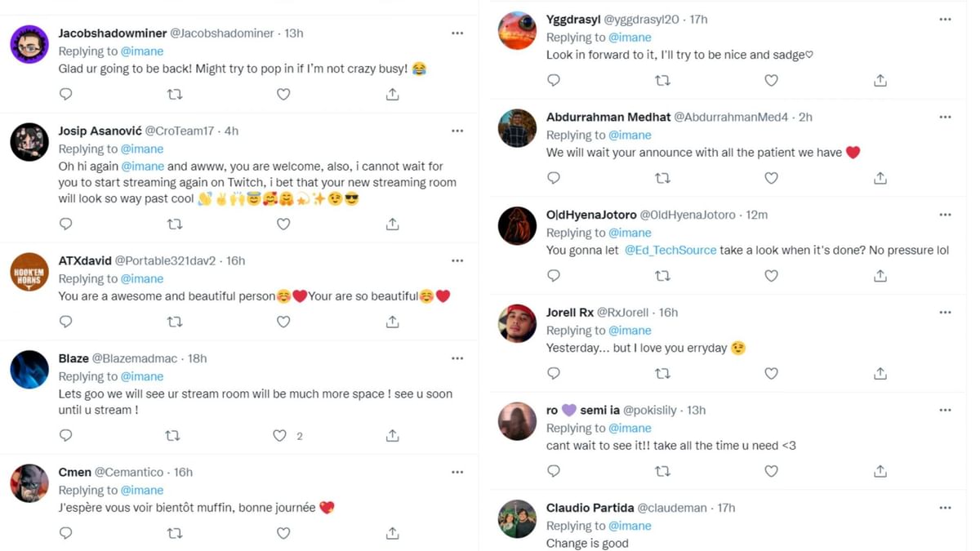Reply to Jorell Rx's tweet
Screen dimensions: 980x551
pyautogui.click(x=554, y=373)
